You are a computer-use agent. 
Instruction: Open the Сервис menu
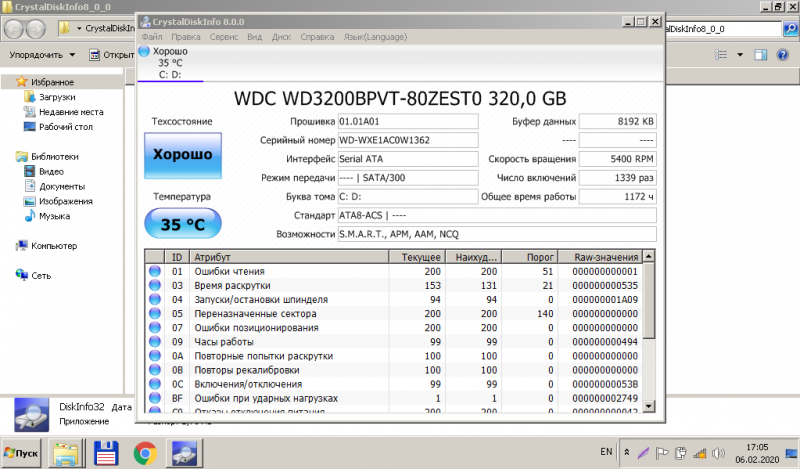tap(223, 37)
